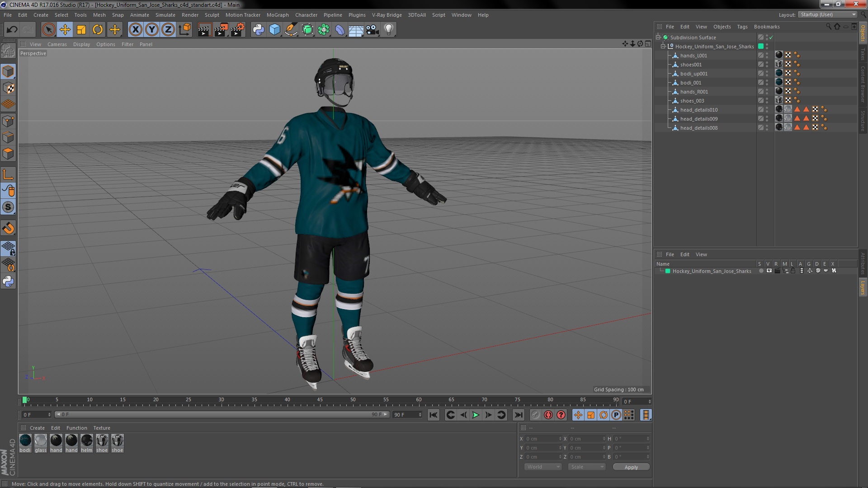Click the timeline preview range slider
Image resolution: width=868 pixels, height=488 pixels.
coord(222,415)
